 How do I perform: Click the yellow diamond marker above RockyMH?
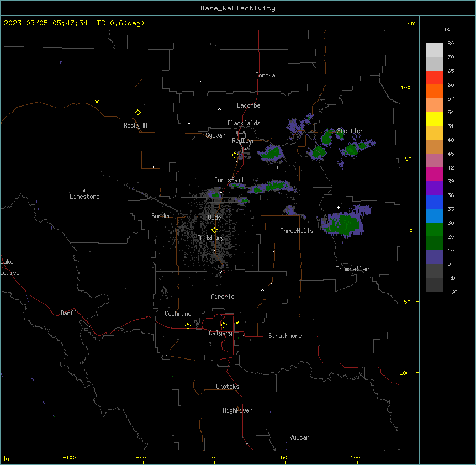(137, 113)
